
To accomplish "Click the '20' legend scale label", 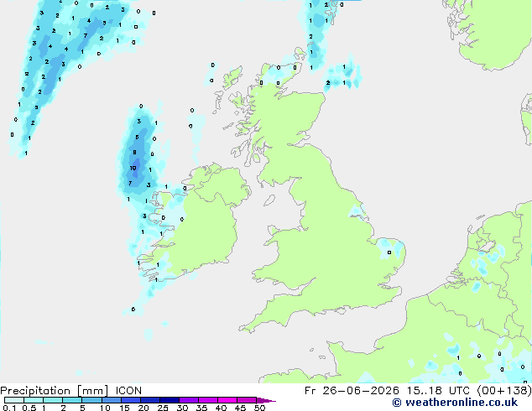I will point(143,408).
